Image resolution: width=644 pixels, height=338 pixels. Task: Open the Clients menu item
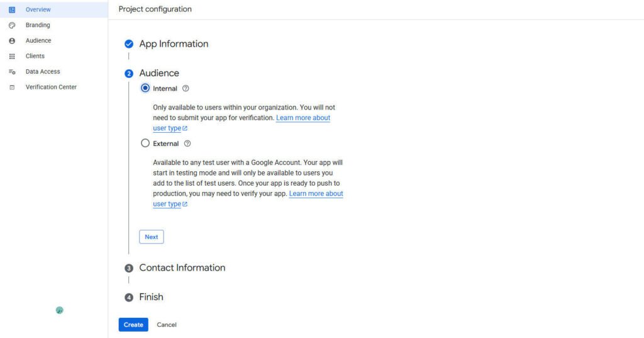tap(54, 56)
